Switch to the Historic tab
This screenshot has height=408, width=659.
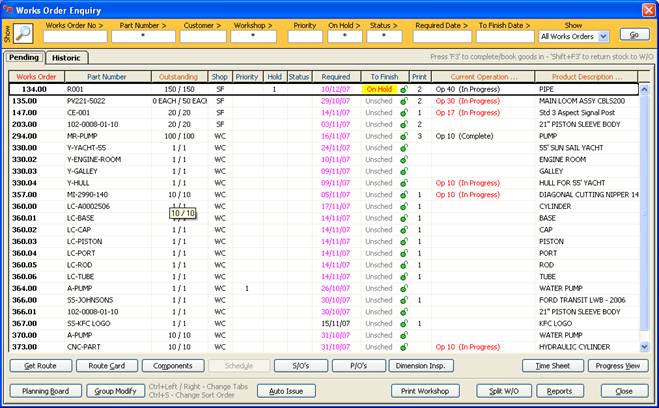(x=66, y=58)
